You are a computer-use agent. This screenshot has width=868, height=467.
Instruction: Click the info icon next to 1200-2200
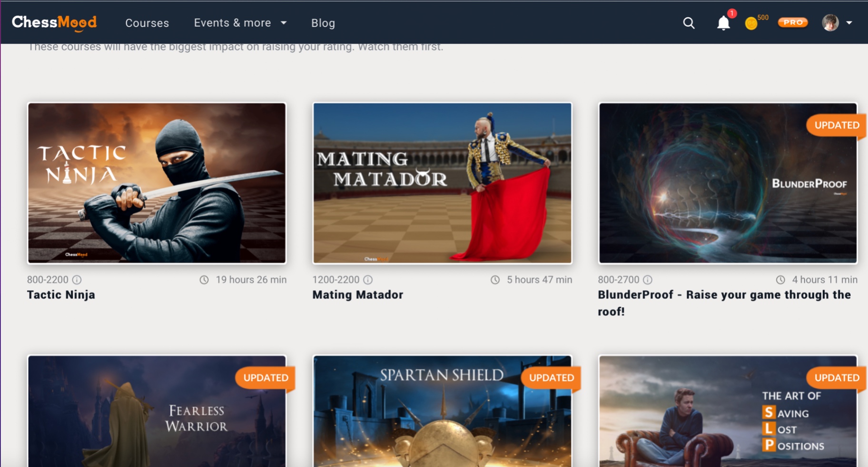pyautogui.click(x=368, y=280)
